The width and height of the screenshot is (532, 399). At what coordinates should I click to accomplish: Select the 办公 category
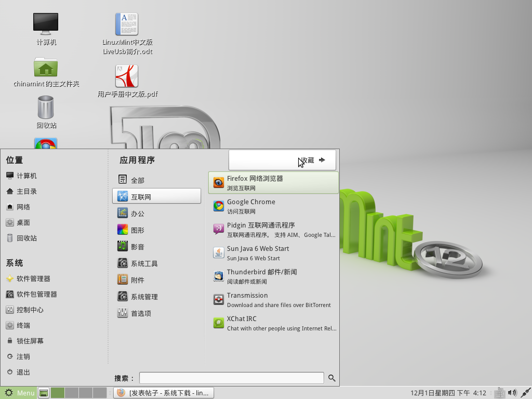[156, 213]
